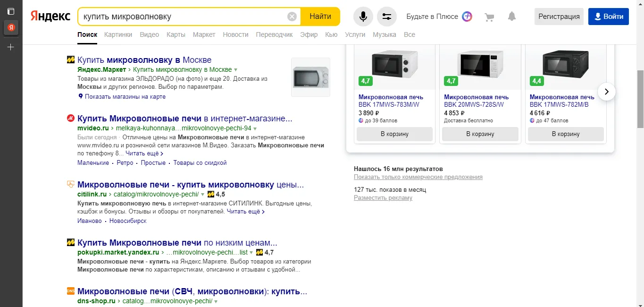Select the Yandex tab in sidebar
This screenshot has height=307, width=644.
pyautogui.click(x=11, y=28)
